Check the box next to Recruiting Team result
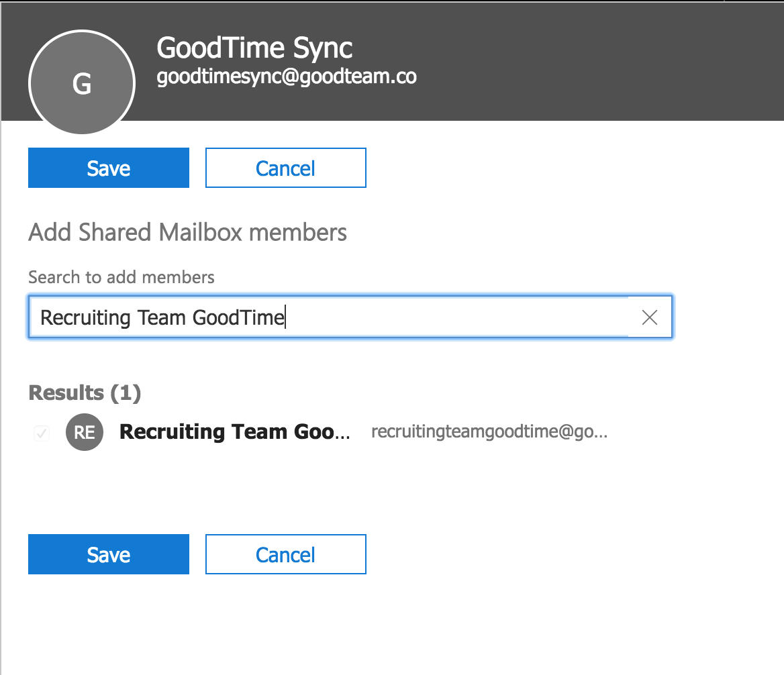 41,432
